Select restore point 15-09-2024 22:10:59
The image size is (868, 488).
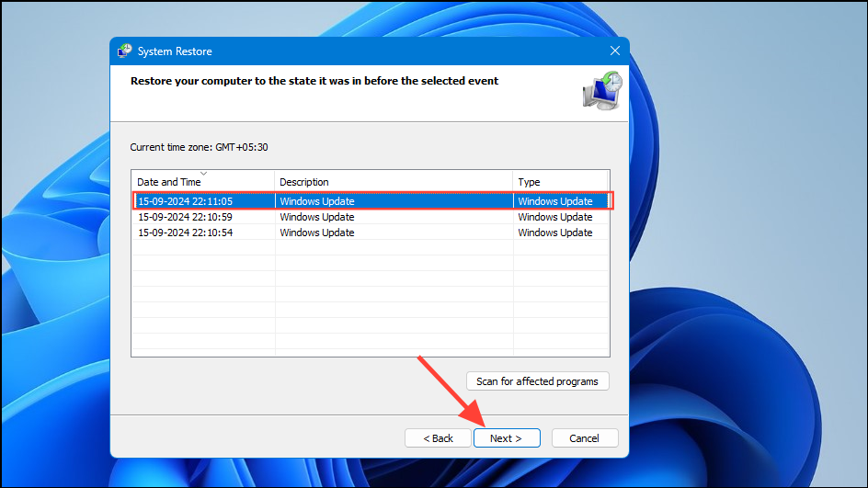click(x=371, y=217)
